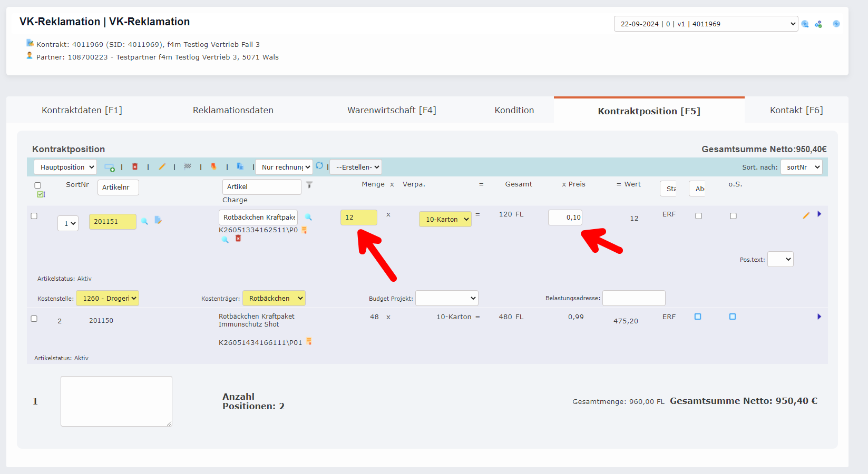Click the checkered flag icon in the toolbar

pyautogui.click(x=188, y=166)
